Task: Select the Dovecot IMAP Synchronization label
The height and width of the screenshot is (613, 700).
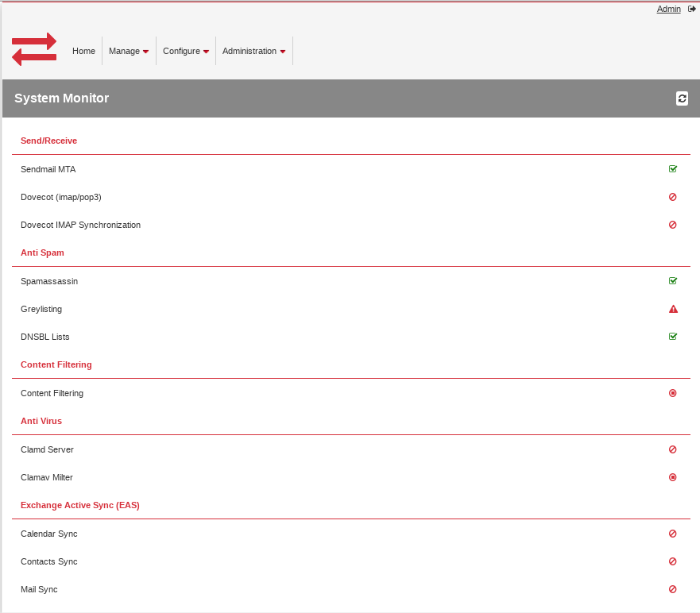Action: (80, 225)
